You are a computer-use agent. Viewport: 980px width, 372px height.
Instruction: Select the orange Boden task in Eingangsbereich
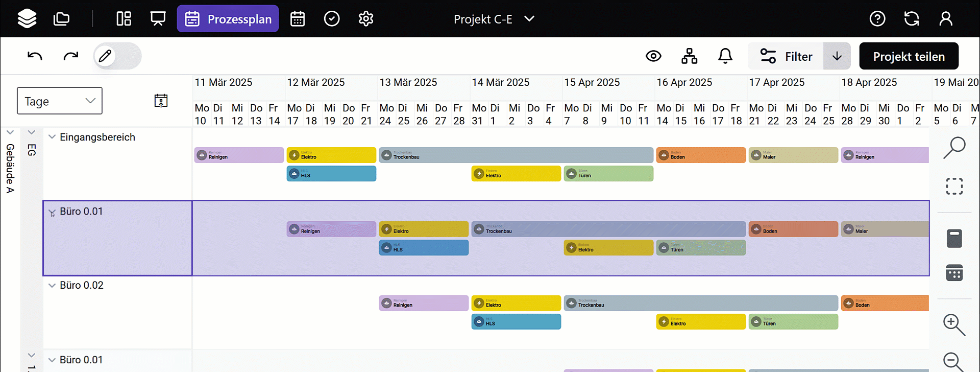tap(700, 155)
